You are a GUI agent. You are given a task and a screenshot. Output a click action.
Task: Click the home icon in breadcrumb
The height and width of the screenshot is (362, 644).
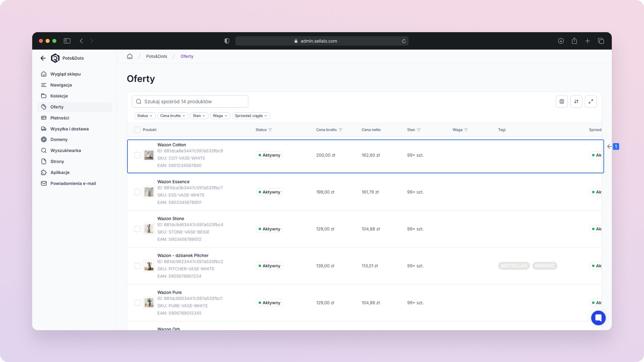point(130,56)
